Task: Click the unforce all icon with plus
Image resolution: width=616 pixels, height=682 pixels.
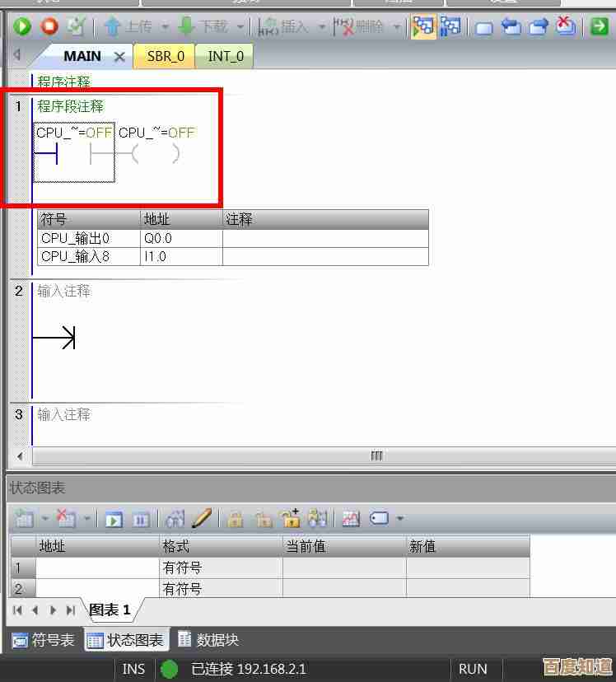Action: (291, 517)
